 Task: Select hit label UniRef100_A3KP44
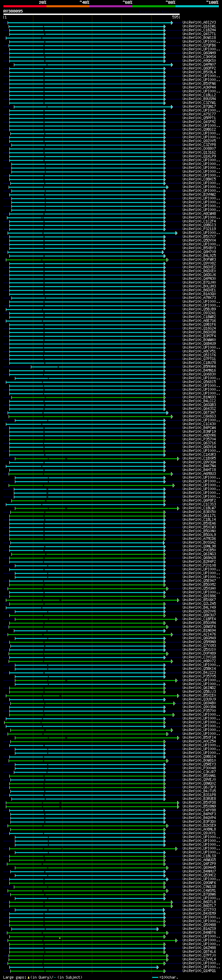pyautogui.click(x=199, y=88)
